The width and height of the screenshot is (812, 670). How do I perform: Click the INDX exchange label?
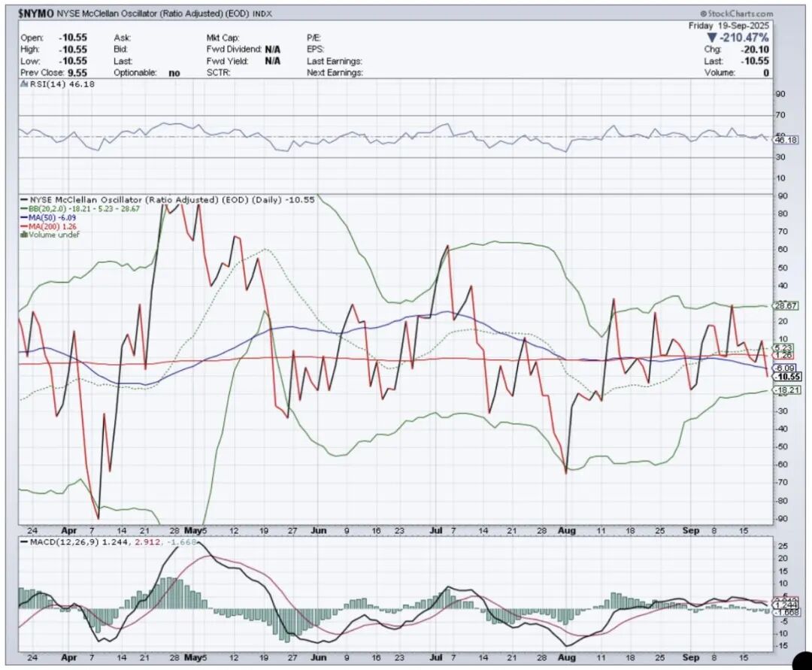(x=262, y=14)
